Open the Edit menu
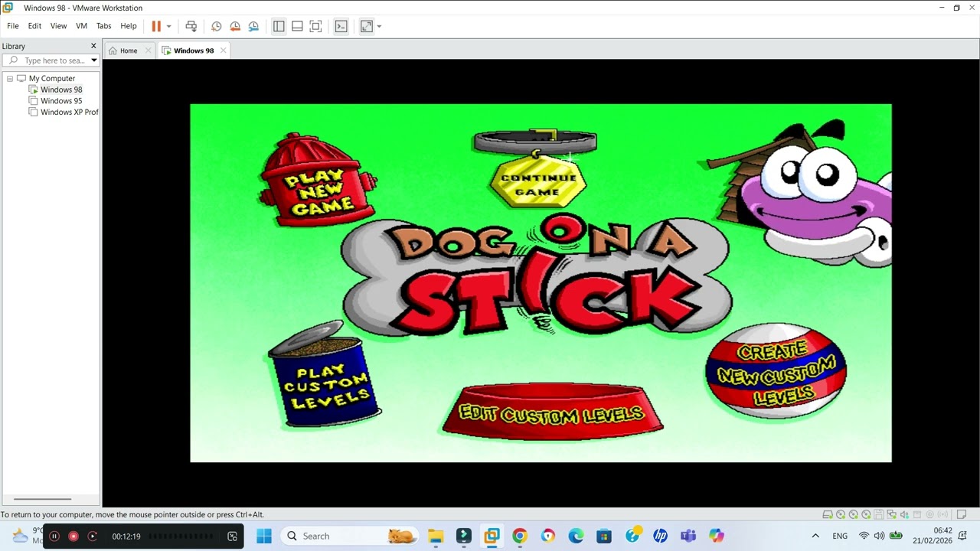This screenshot has height=551, width=980. [x=34, y=26]
